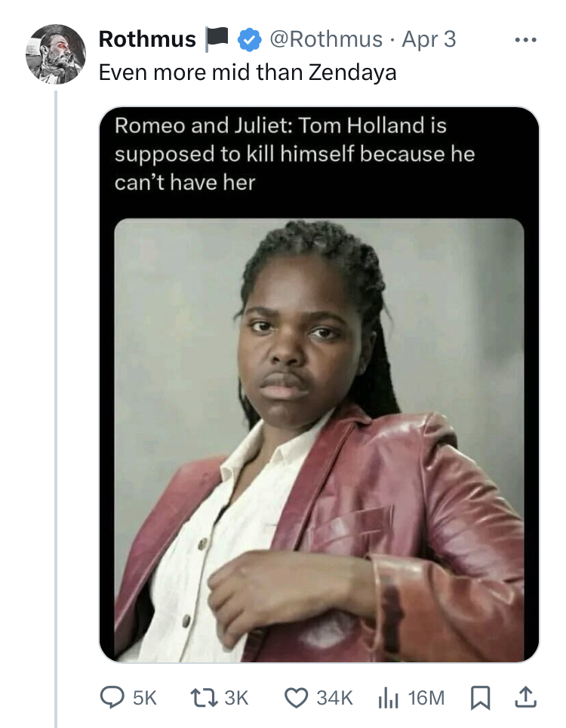Viewport: 566px width, 728px height.
Task: Bookmark this post
Action: click(x=480, y=699)
